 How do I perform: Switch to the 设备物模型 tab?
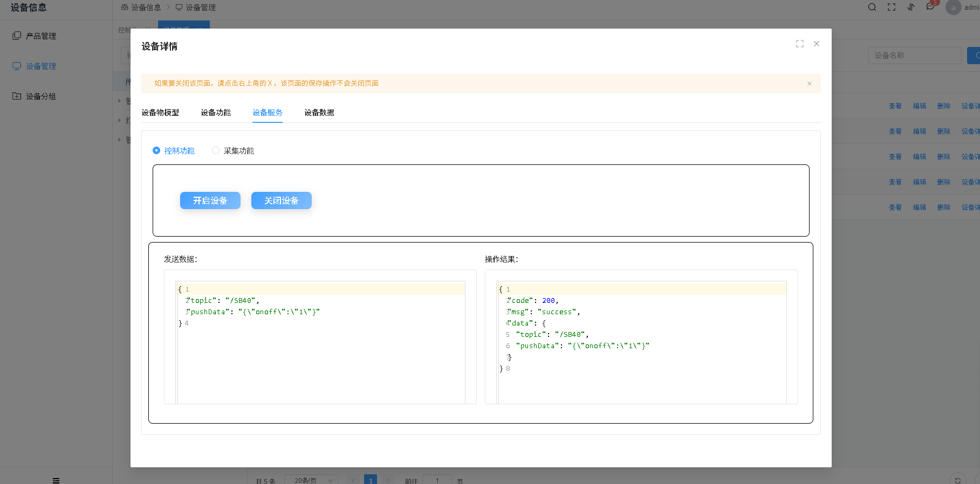click(x=160, y=113)
